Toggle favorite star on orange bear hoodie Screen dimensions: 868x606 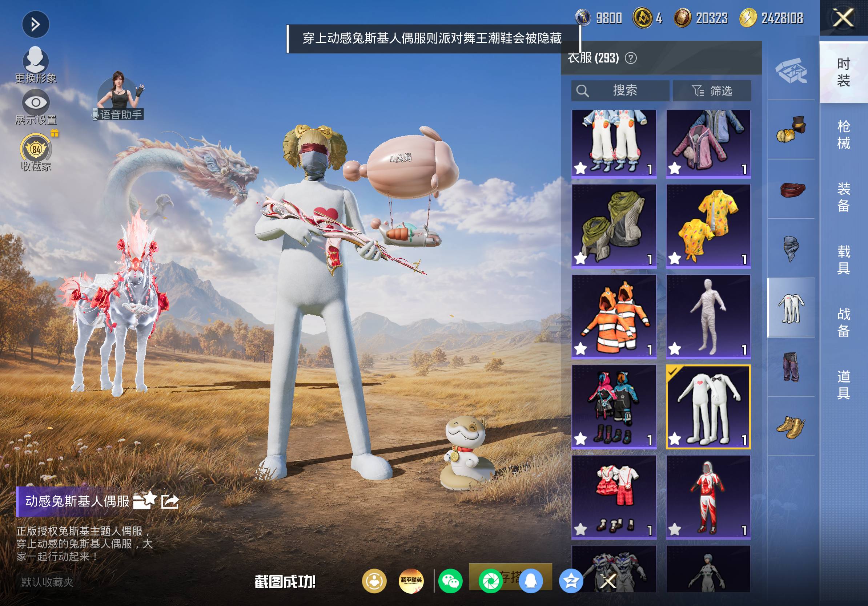(581, 349)
